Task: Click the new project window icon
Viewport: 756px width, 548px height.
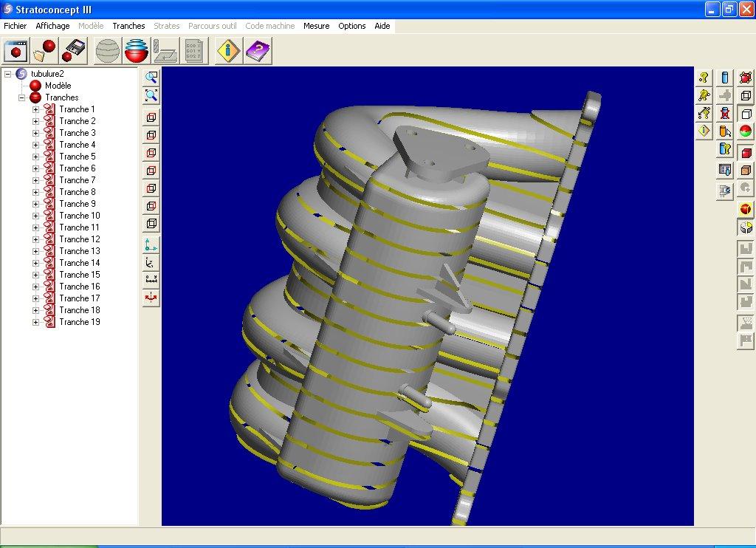Action: 16,51
